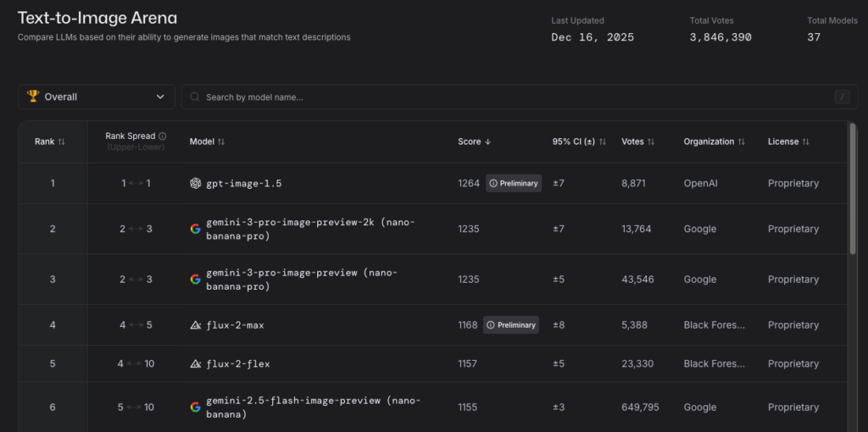Click the Black Forest Labs logo beside flux-2-max
The height and width of the screenshot is (432, 868).
click(195, 325)
